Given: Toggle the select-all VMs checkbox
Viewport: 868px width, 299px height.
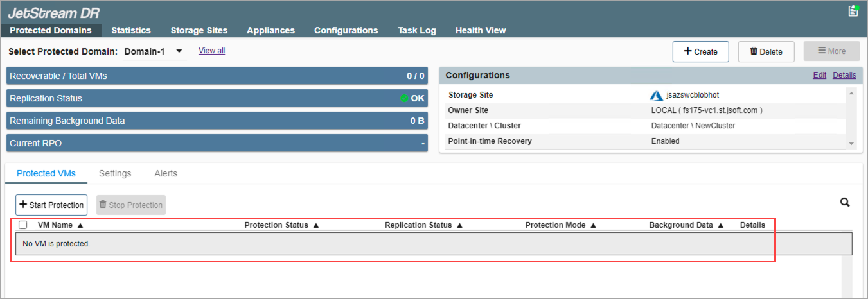Looking at the screenshot, I should pos(23,225).
